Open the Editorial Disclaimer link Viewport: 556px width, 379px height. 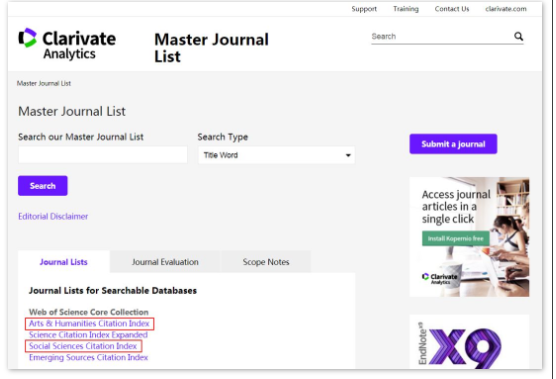tap(53, 216)
